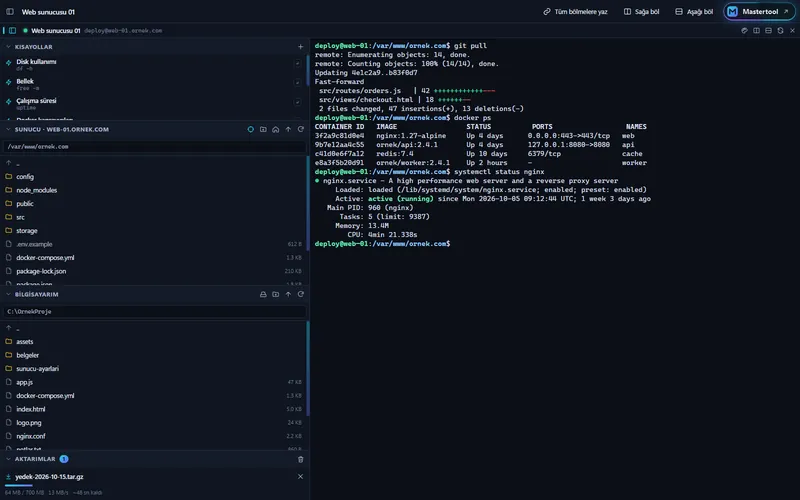Collapse the Kısayollar section

pyautogui.click(x=8, y=46)
